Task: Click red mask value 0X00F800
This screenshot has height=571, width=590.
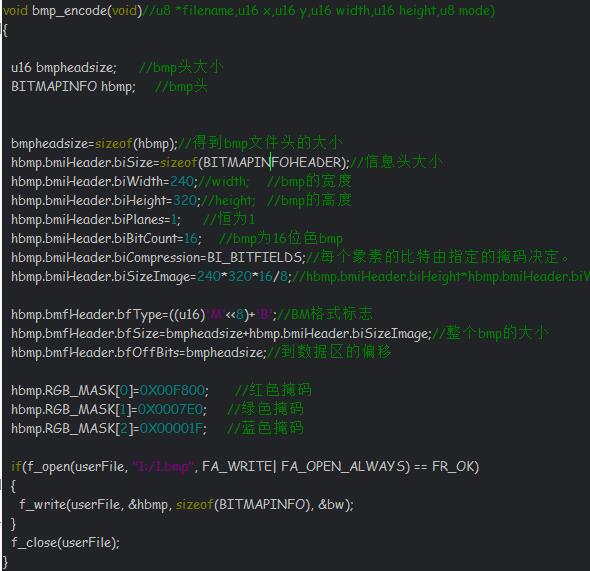Action: (x=172, y=390)
